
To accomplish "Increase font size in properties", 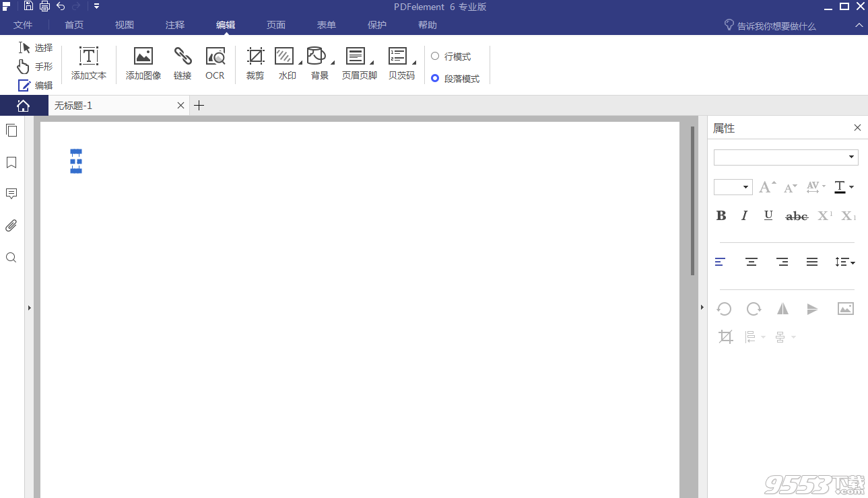I will tap(768, 187).
